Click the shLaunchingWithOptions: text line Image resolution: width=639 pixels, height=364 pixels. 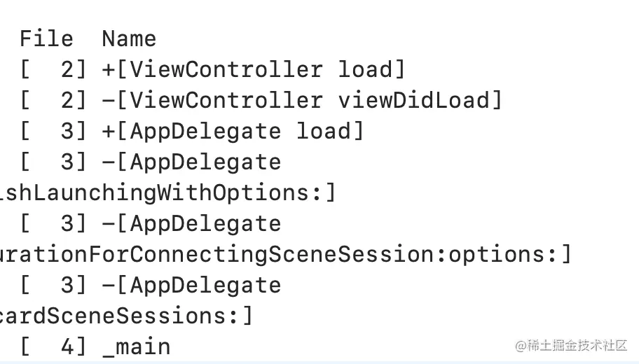coord(167,192)
